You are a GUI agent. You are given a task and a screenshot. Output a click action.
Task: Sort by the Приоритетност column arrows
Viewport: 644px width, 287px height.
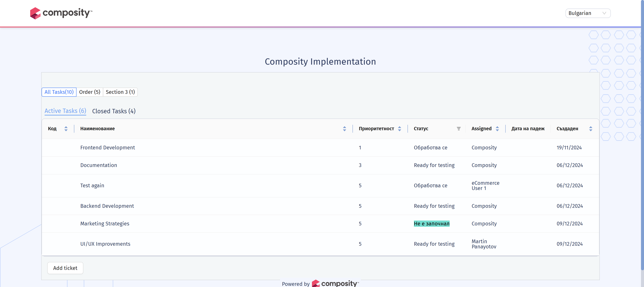[x=399, y=129]
